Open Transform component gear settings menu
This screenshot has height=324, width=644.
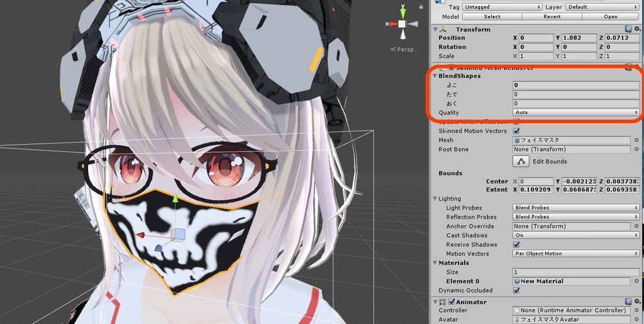tap(638, 29)
